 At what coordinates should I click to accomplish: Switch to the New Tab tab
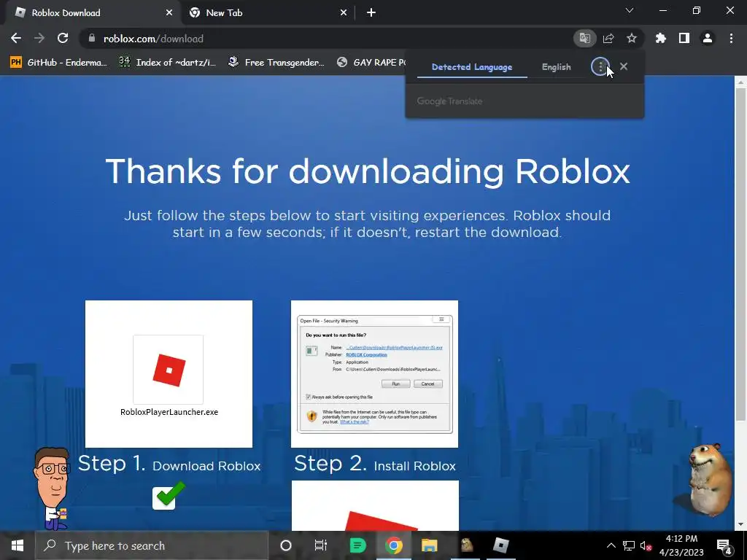(x=267, y=13)
